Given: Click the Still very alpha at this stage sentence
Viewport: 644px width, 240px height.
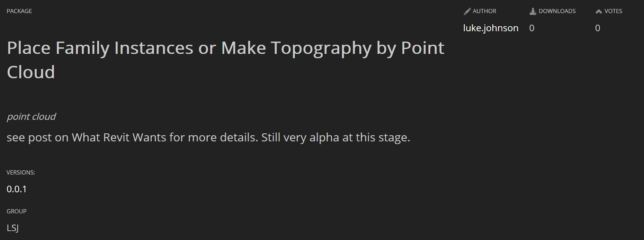Looking at the screenshot, I should 336,138.
